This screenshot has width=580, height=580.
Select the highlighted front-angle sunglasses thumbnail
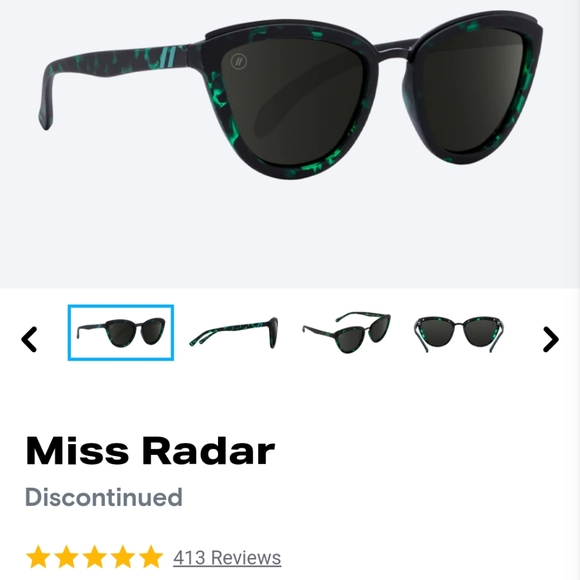coord(121,332)
